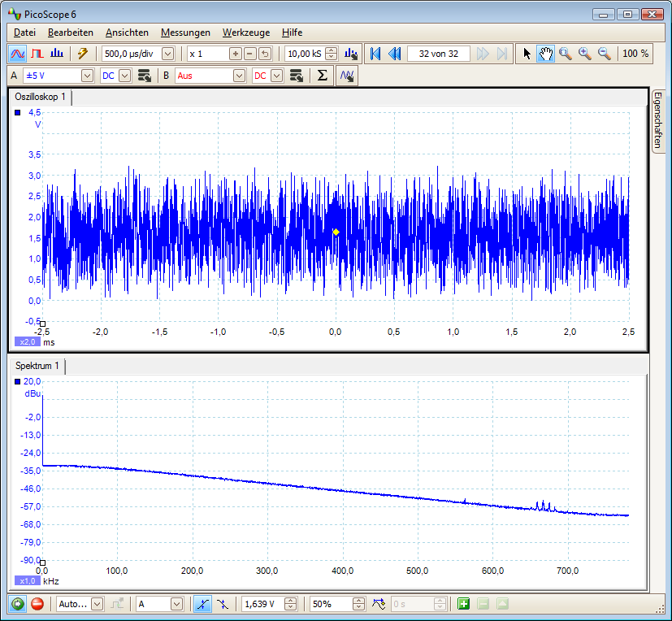
Task: Open the Messungen menu
Action: click(x=185, y=33)
